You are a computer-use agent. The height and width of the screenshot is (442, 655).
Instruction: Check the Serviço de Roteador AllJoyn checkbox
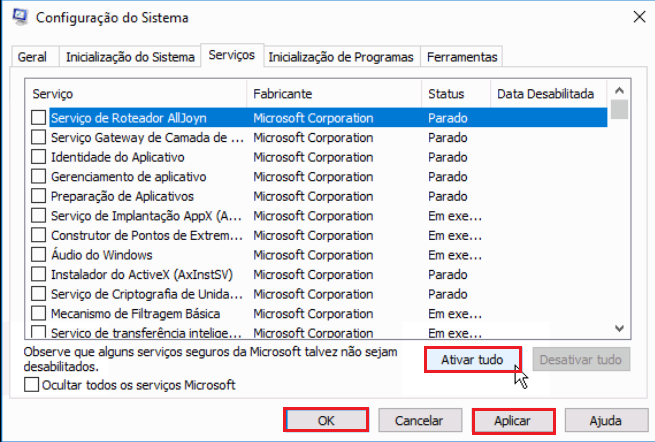click(x=38, y=117)
